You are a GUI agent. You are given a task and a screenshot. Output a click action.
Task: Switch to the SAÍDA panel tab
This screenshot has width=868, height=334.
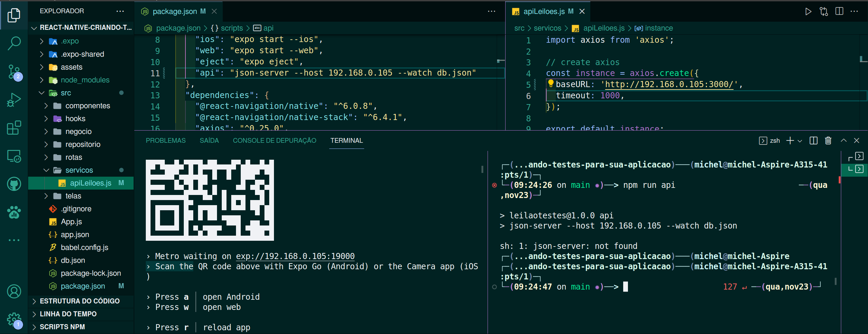click(209, 141)
